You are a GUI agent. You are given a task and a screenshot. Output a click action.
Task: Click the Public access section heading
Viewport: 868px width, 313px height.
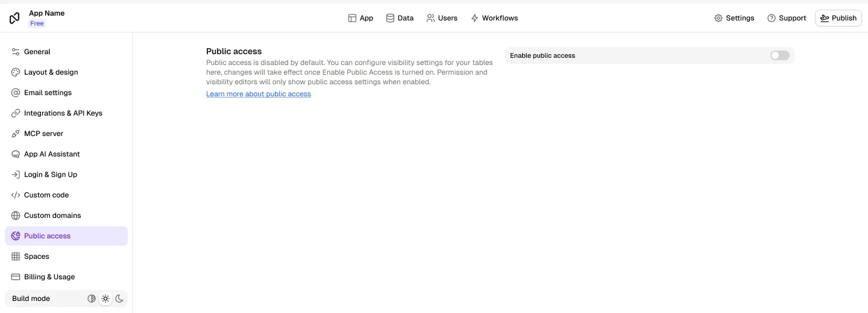click(x=234, y=52)
